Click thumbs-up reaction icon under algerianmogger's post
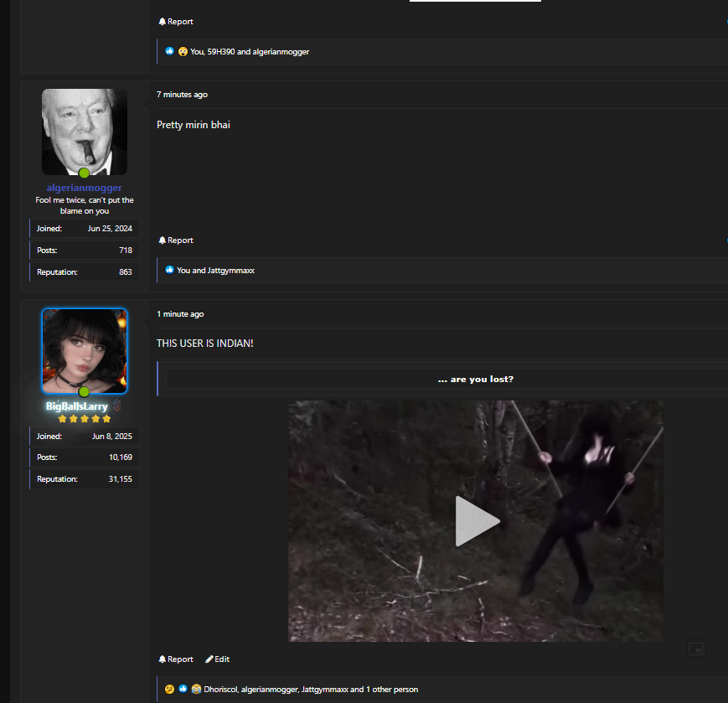Screen dimensions: 728x703 pos(169,271)
